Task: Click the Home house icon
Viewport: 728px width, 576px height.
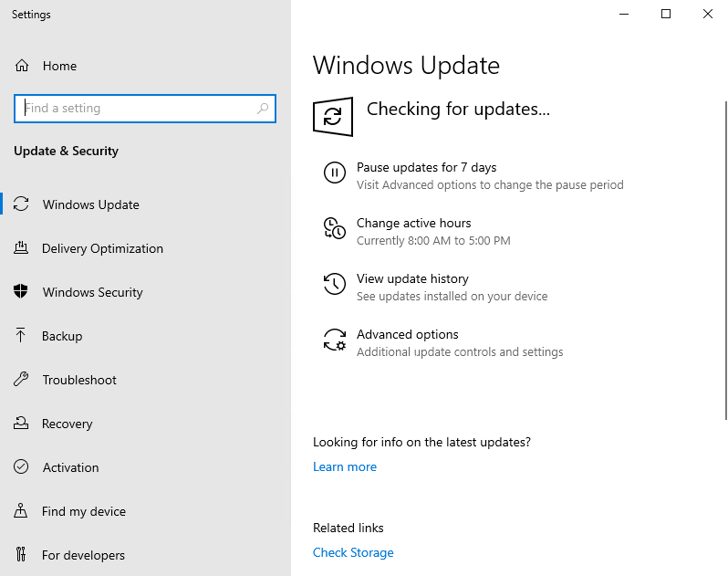Action: point(22,66)
